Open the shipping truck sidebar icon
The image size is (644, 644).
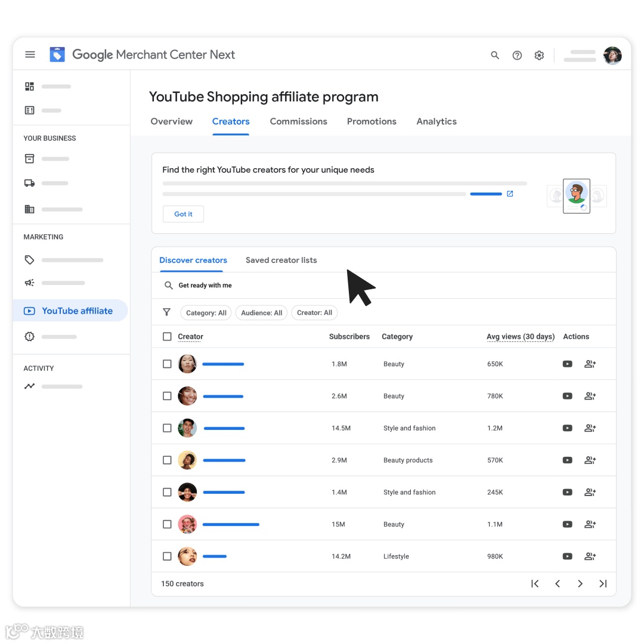click(30, 183)
